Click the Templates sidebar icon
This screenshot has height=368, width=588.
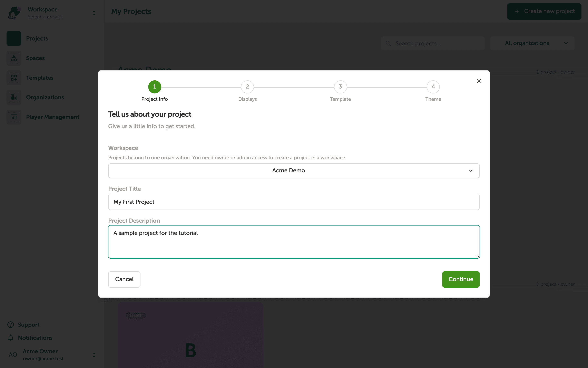click(x=14, y=78)
